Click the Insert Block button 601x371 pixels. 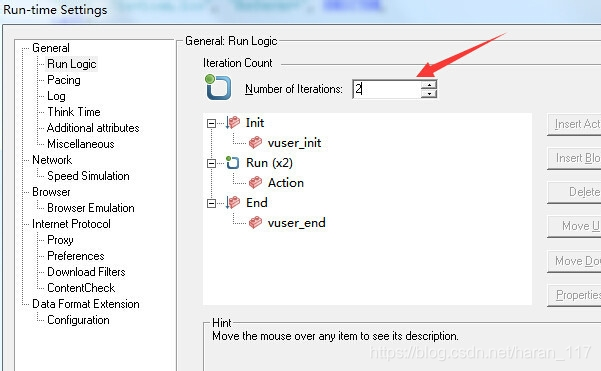(x=574, y=158)
